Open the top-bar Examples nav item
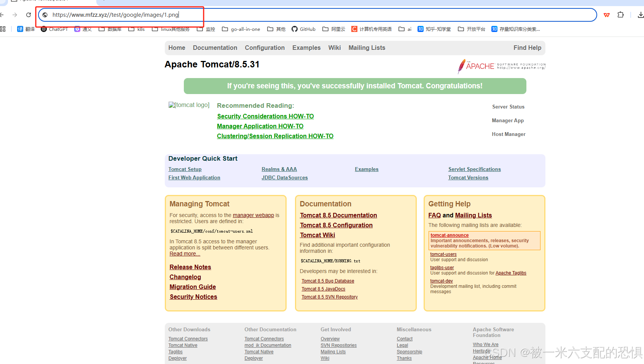 pyautogui.click(x=306, y=48)
